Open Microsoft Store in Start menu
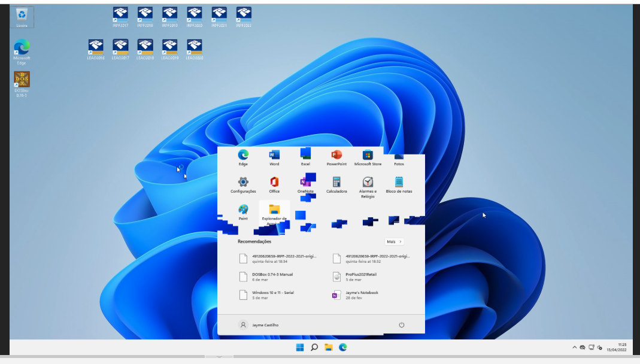This screenshot has height=364, width=640. pyautogui.click(x=368, y=156)
